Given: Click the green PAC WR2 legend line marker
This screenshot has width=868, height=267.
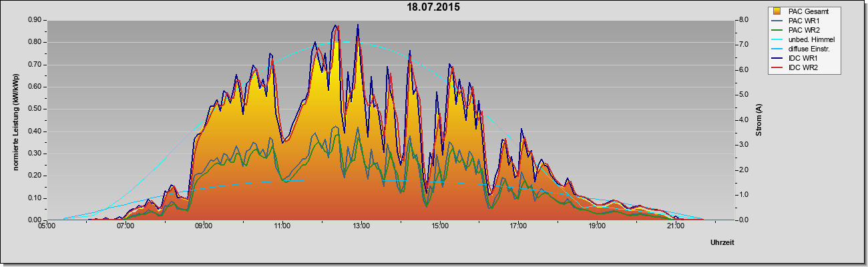Looking at the screenshot, I should [777, 30].
